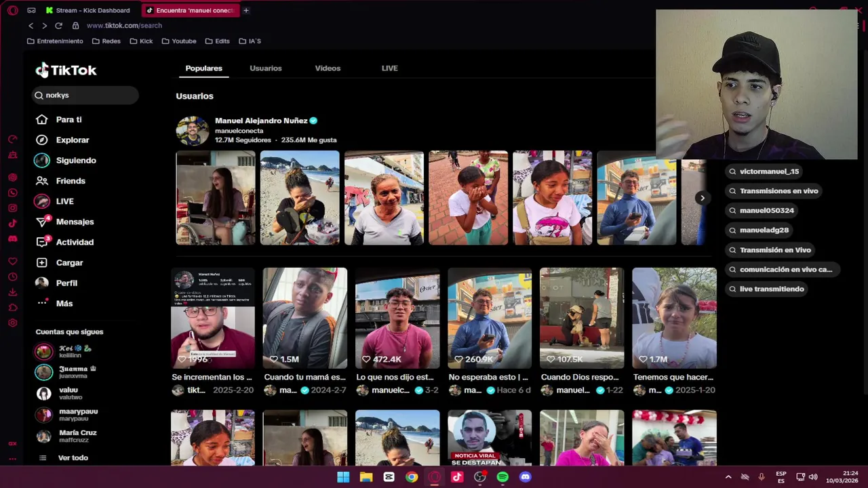Switch to Stream - Kick Dashboard tab
Viewport: 868px width, 488px height.
point(89,10)
